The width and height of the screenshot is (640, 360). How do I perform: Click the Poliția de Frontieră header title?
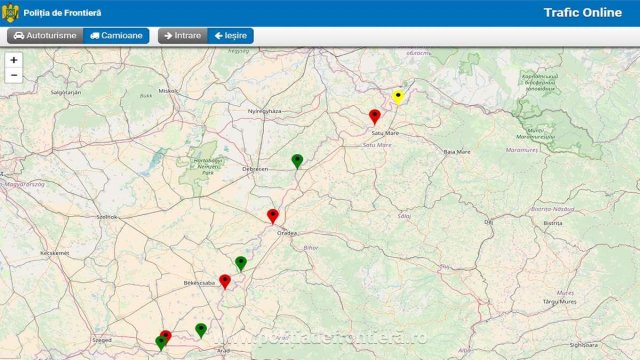point(62,13)
